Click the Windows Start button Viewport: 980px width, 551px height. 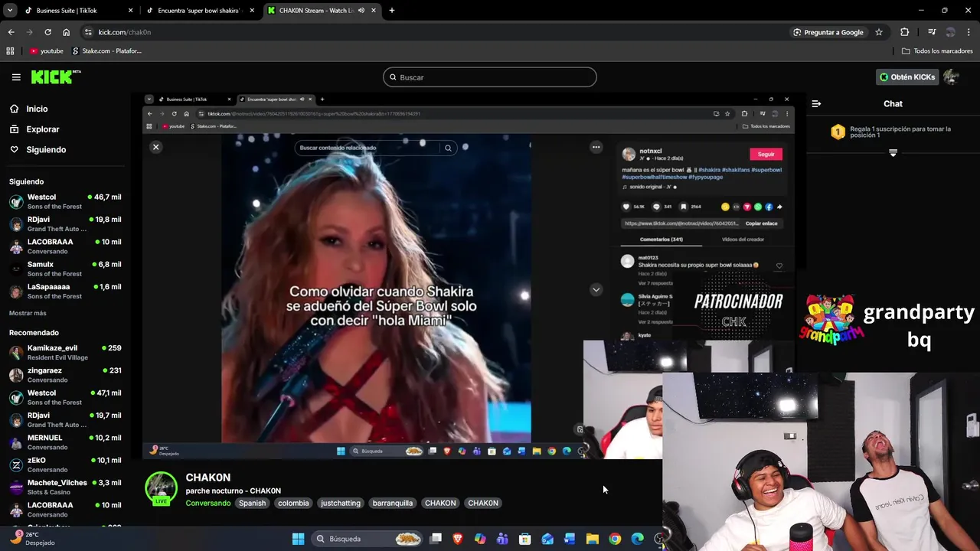point(298,539)
